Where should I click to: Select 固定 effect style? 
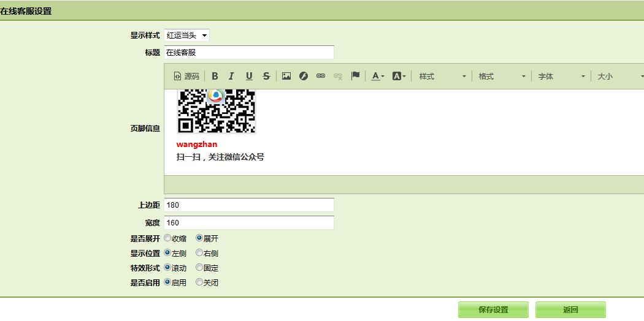199,267
